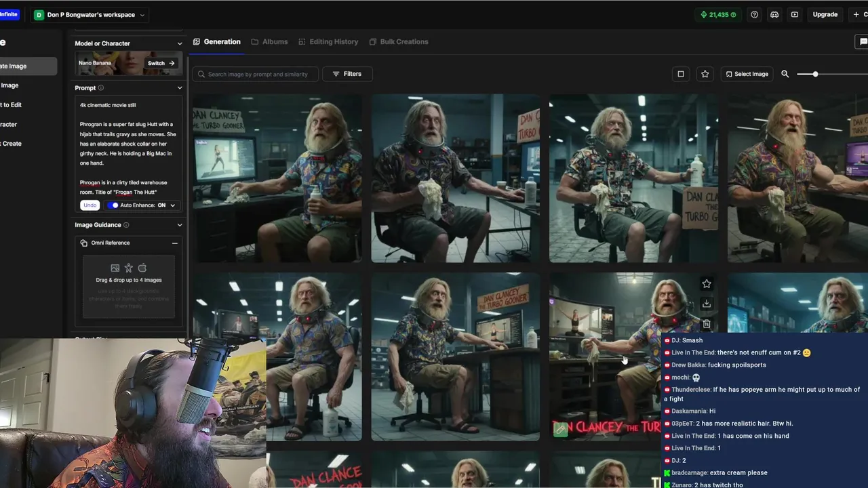Download the hovered image using download icon

click(x=707, y=304)
